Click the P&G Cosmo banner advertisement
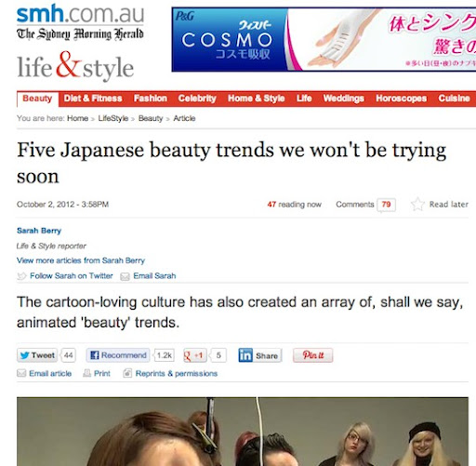This screenshot has height=466, width=476. (324, 39)
